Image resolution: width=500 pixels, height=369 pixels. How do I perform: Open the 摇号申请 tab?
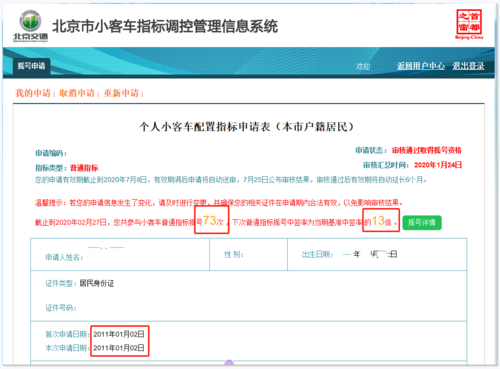tap(31, 66)
